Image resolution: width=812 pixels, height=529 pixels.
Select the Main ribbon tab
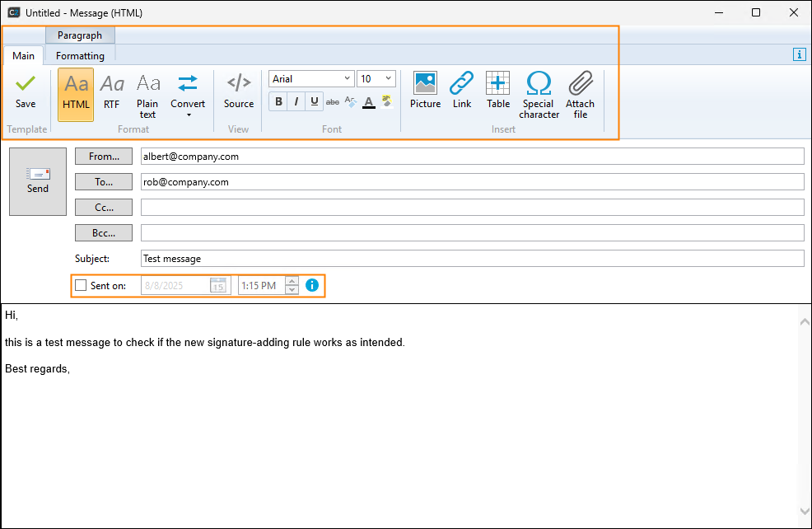pos(23,56)
